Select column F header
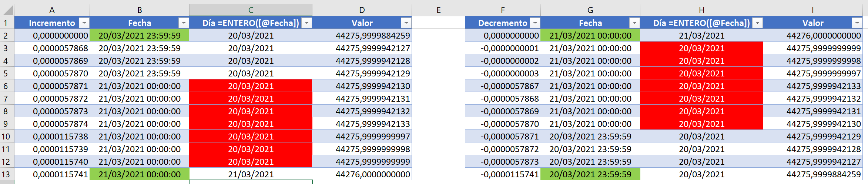This screenshot has height=184, width=868. pyautogui.click(x=503, y=10)
